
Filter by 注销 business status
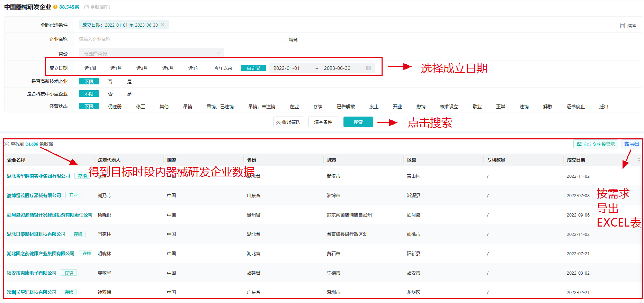pos(524,107)
